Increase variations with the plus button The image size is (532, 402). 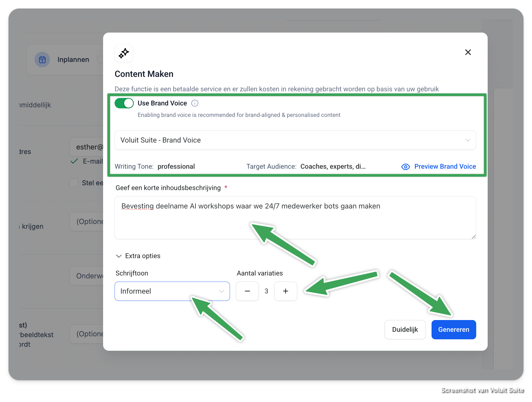285,291
